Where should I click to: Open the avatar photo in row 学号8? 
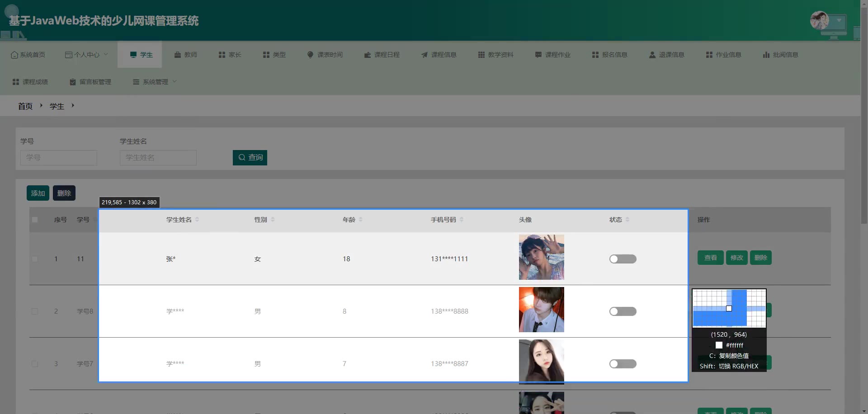pyautogui.click(x=542, y=310)
